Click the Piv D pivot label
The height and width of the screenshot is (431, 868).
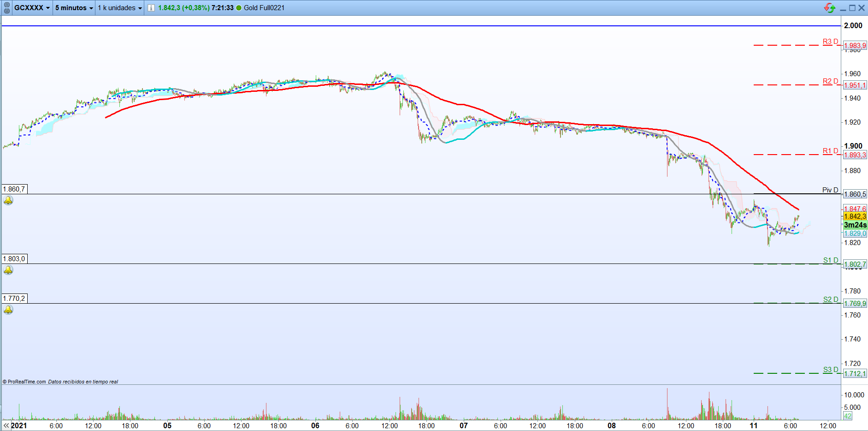click(x=830, y=190)
